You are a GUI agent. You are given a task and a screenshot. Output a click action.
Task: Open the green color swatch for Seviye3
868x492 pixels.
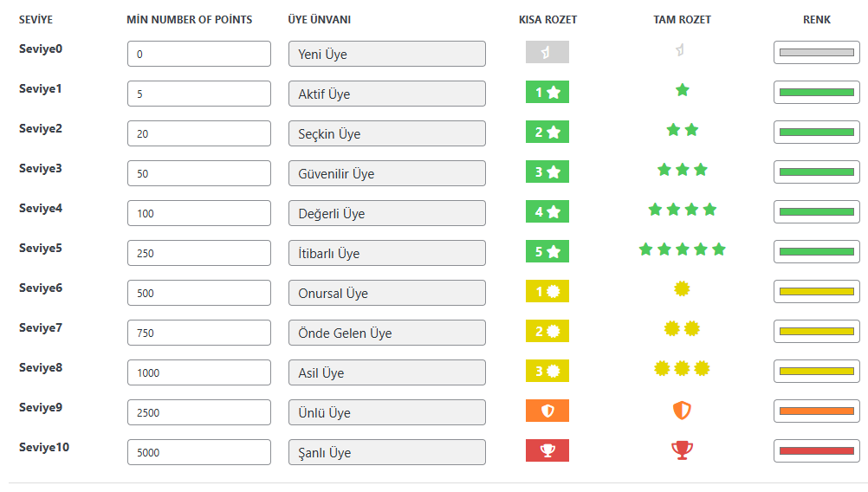(x=816, y=172)
